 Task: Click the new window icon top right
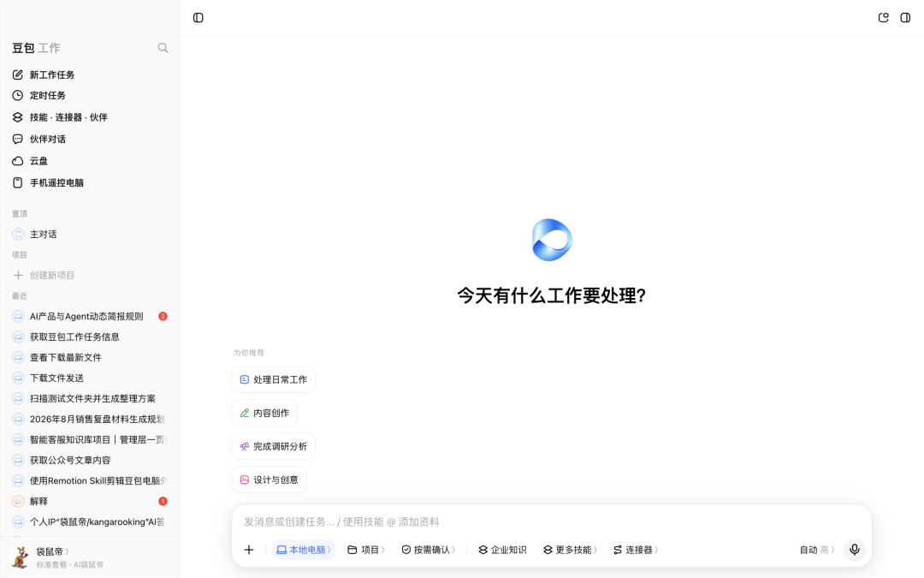point(883,18)
